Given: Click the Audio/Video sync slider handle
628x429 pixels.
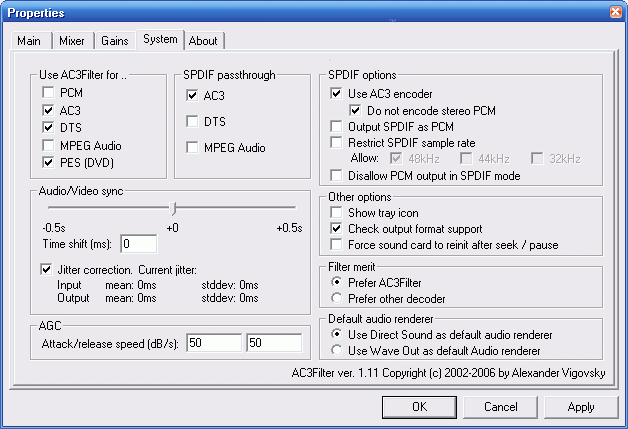Looking at the screenshot, I should [174, 208].
